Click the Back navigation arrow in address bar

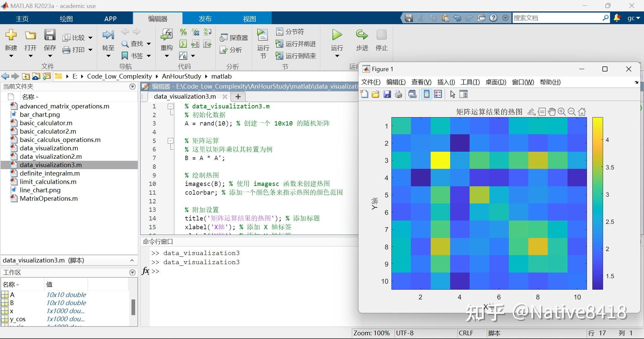tap(5, 76)
